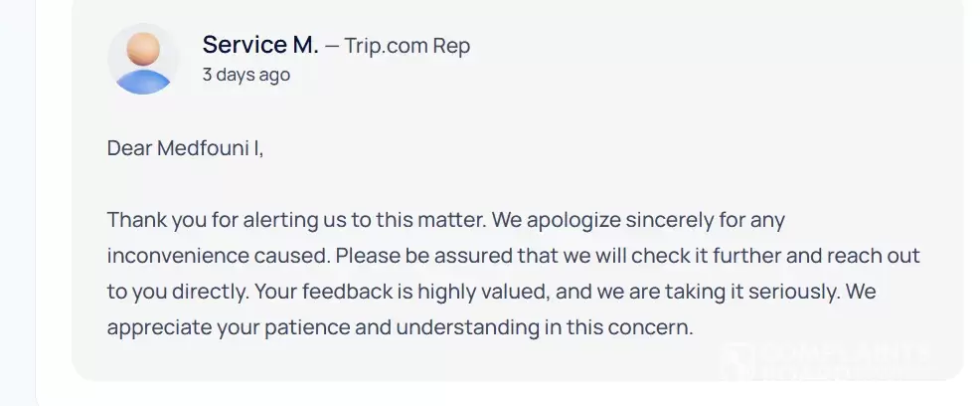980x406 pixels.
Task: Click the dash separator before Trip.com Rep
Action: (x=332, y=46)
